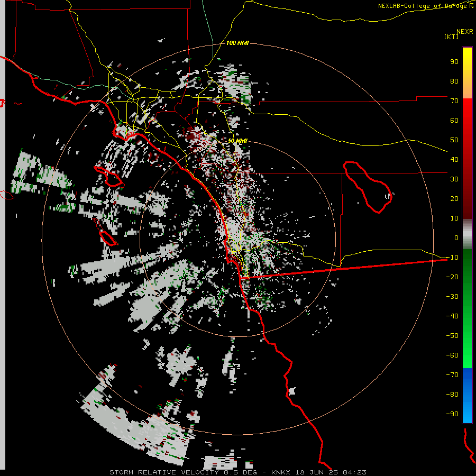This screenshot has width=476, height=476.
Task: Click the -90 value on the velocity scale
Action: click(452, 414)
